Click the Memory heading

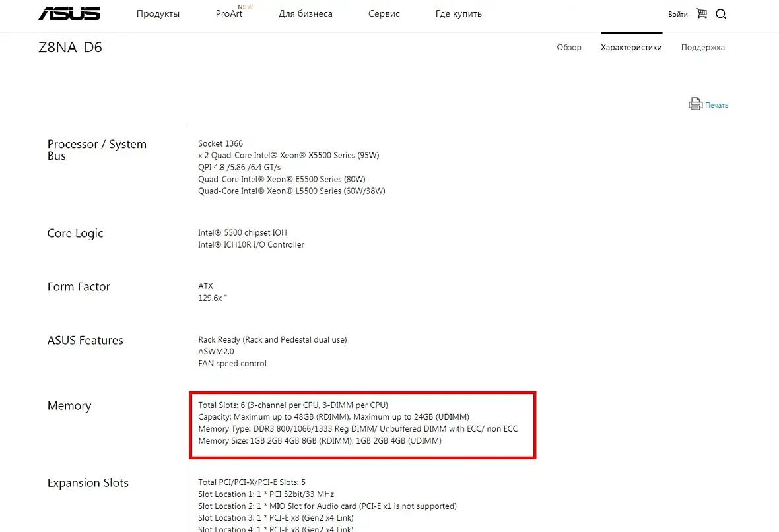pyautogui.click(x=69, y=406)
